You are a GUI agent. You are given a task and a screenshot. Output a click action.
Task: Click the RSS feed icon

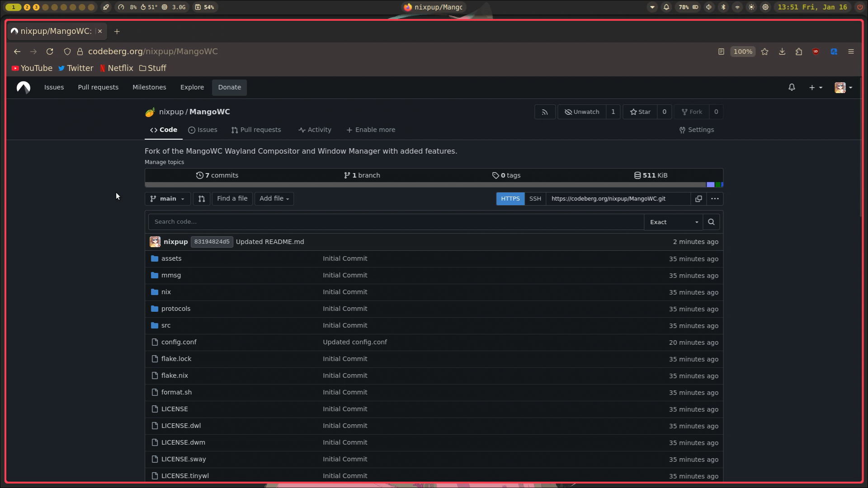click(x=545, y=112)
